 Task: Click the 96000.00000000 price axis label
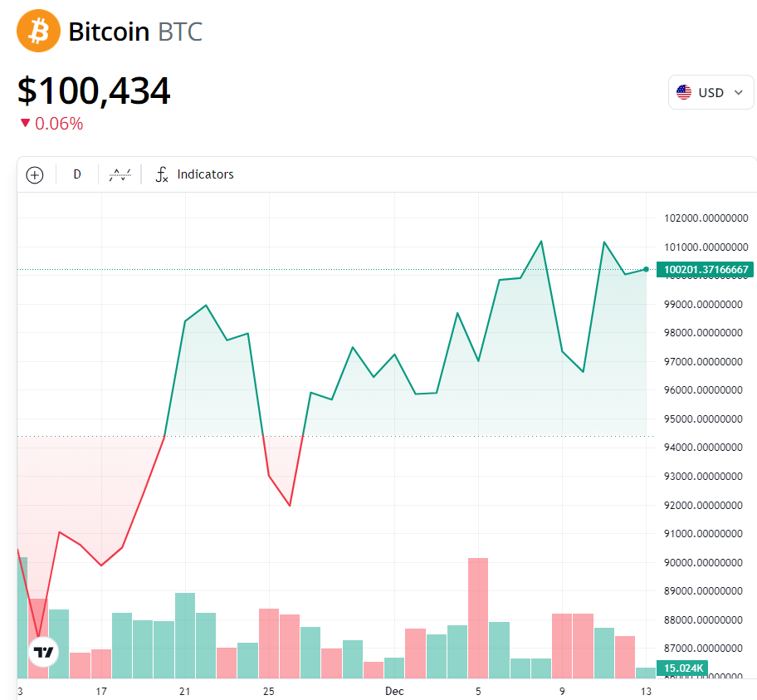(x=703, y=389)
